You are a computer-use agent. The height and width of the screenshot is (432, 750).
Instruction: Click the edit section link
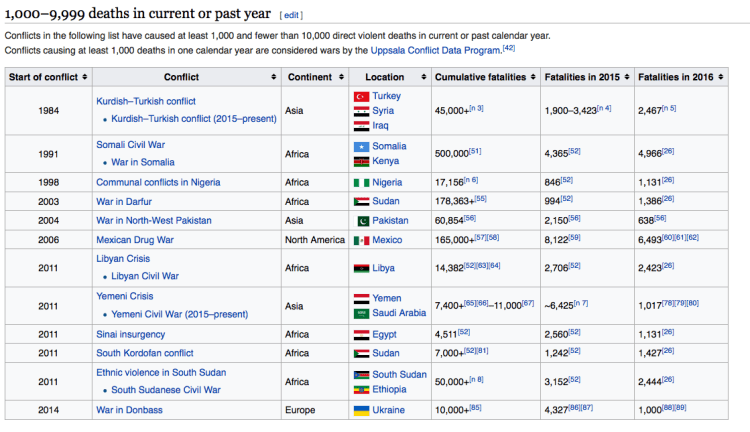[290, 16]
